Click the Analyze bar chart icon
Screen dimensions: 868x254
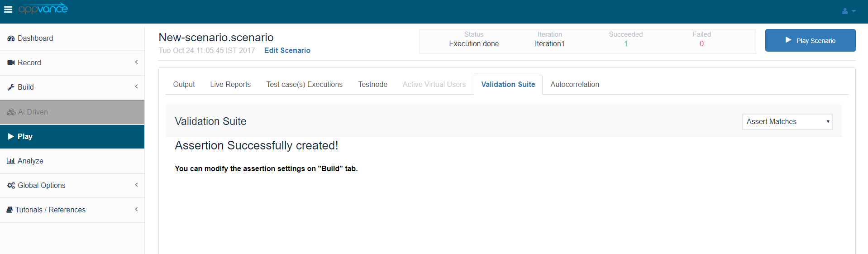[x=11, y=161]
